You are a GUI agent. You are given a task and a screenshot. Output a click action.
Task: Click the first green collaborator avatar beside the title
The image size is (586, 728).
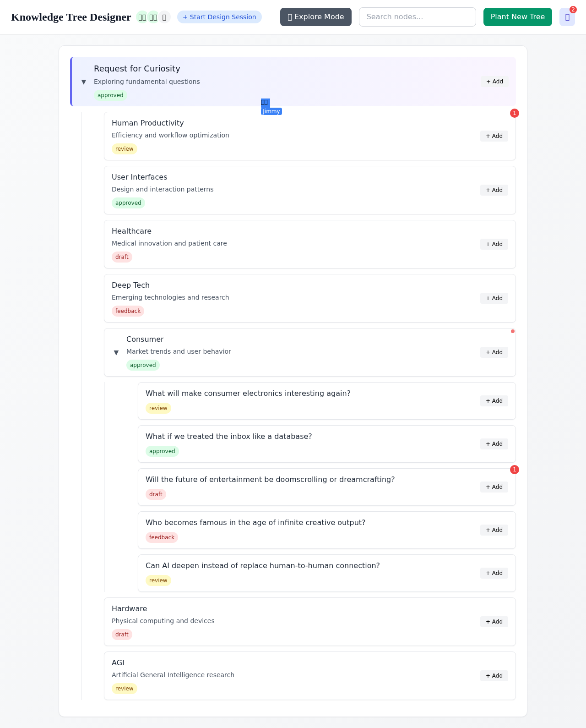[x=142, y=17]
